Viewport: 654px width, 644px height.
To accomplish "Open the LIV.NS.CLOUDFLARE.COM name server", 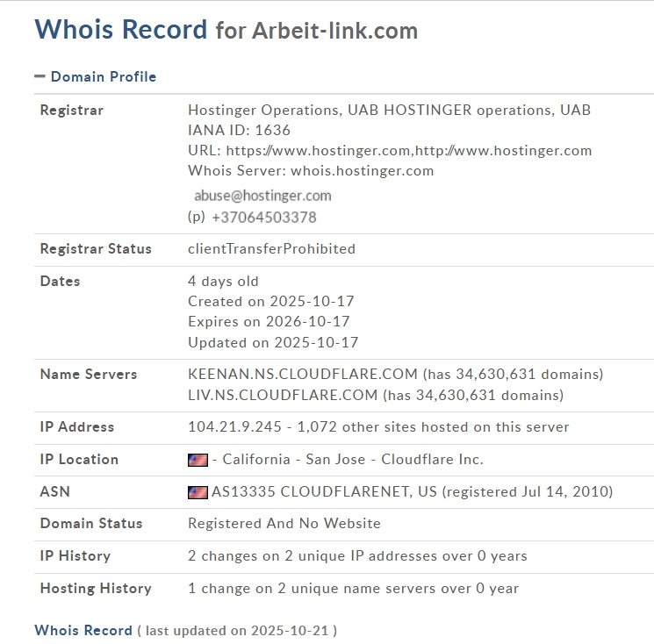I will tap(284, 396).
